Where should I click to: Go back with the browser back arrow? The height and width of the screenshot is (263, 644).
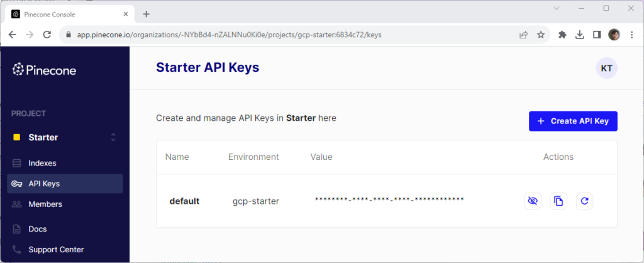pos(13,35)
